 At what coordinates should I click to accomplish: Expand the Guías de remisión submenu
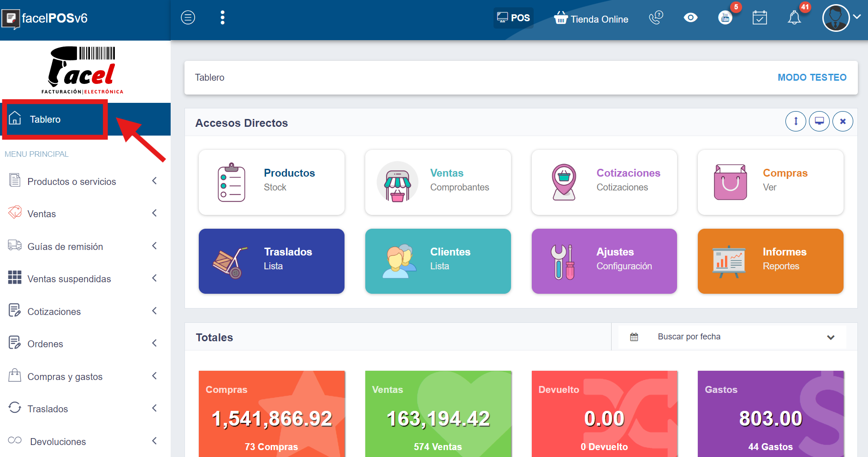point(83,246)
